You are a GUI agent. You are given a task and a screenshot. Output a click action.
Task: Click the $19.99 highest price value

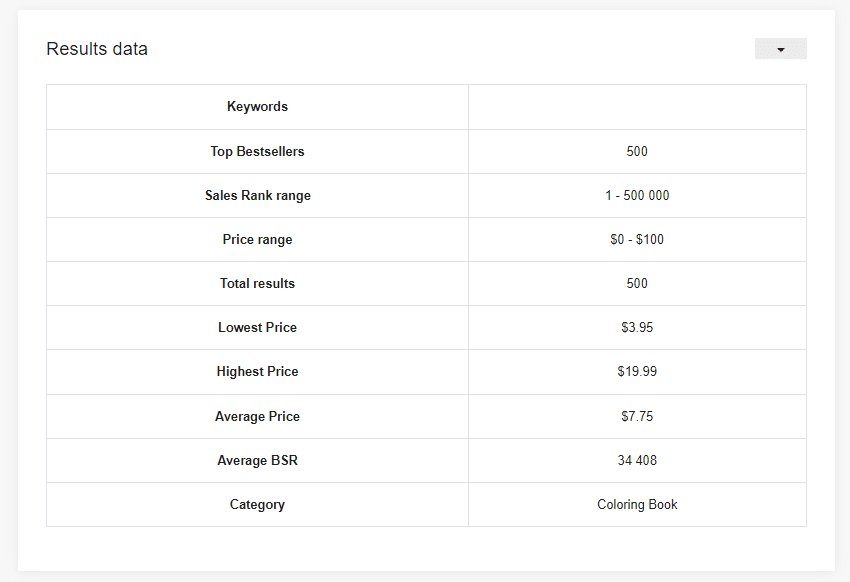click(637, 371)
